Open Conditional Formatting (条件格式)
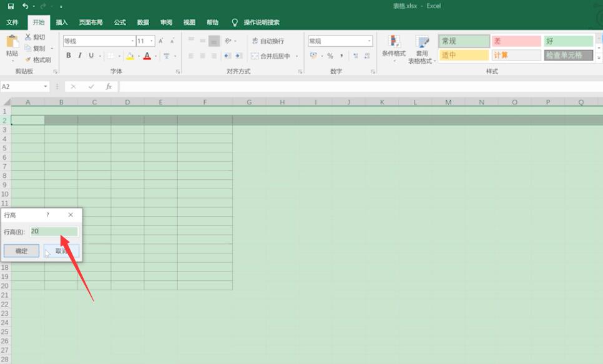 click(394, 48)
